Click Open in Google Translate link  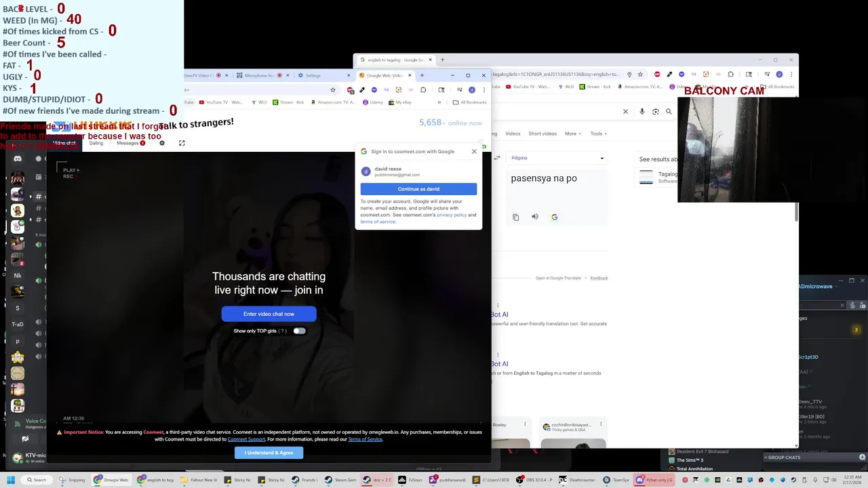tap(558, 278)
